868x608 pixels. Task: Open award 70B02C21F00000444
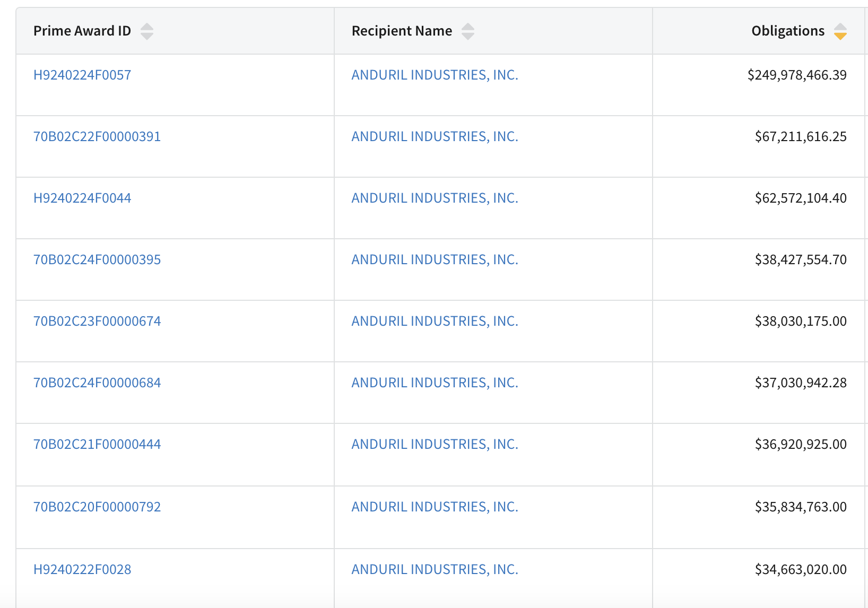pyautogui.click(x=97, y=444)
